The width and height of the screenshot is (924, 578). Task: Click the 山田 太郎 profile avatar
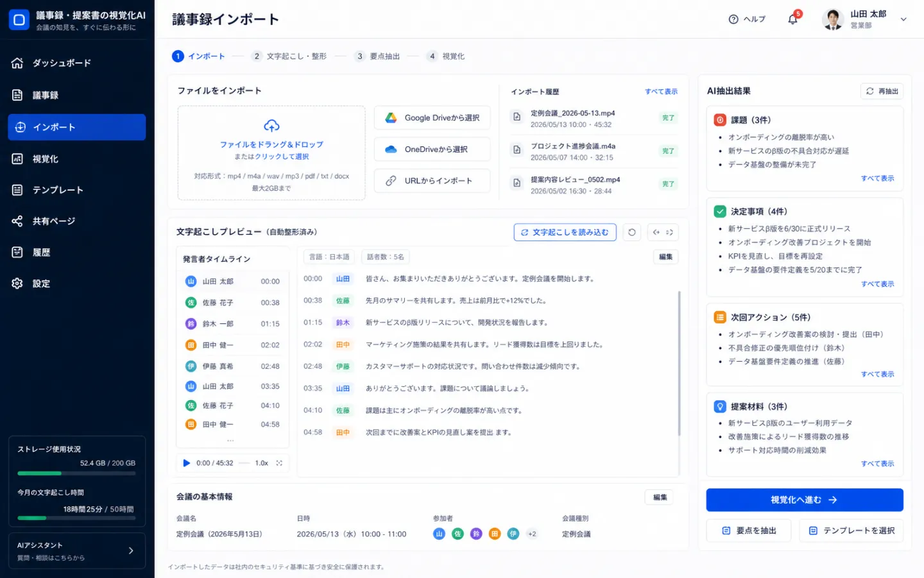[x=833, y=19]
